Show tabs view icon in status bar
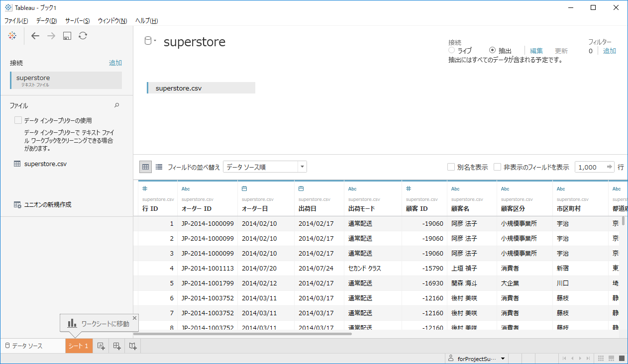 (x=622, y=359)
